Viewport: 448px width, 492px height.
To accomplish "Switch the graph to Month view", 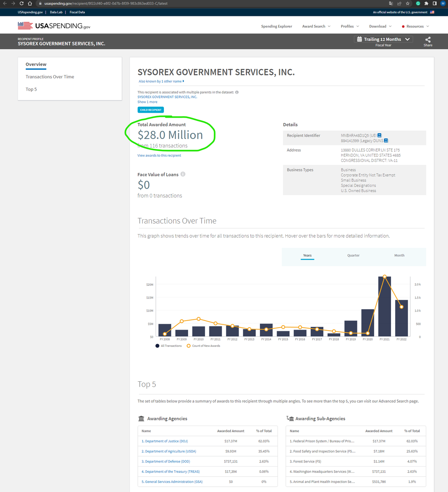I will click(399, 255).
